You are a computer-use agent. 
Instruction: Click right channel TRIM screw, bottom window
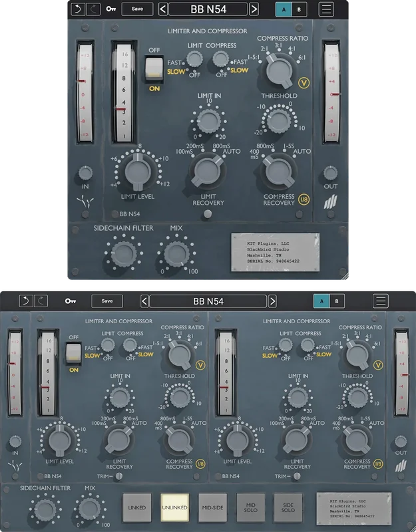point(297,476)
